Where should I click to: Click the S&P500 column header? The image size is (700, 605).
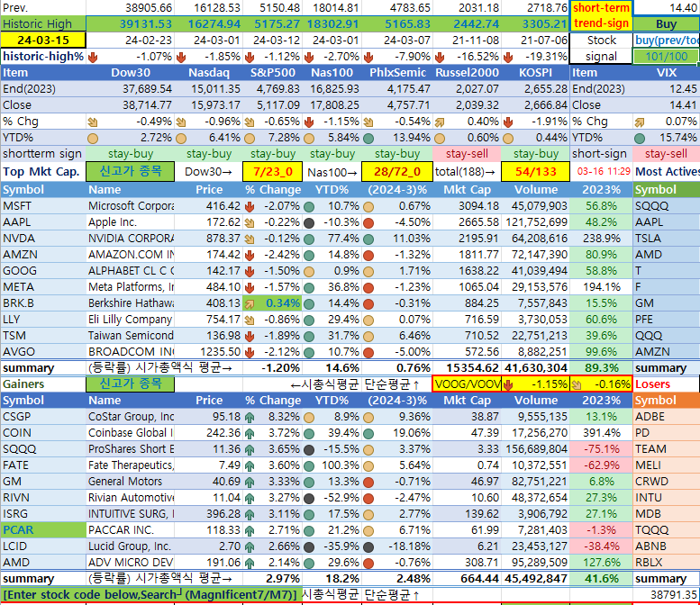pyautogui.click(x=273, y=73)
